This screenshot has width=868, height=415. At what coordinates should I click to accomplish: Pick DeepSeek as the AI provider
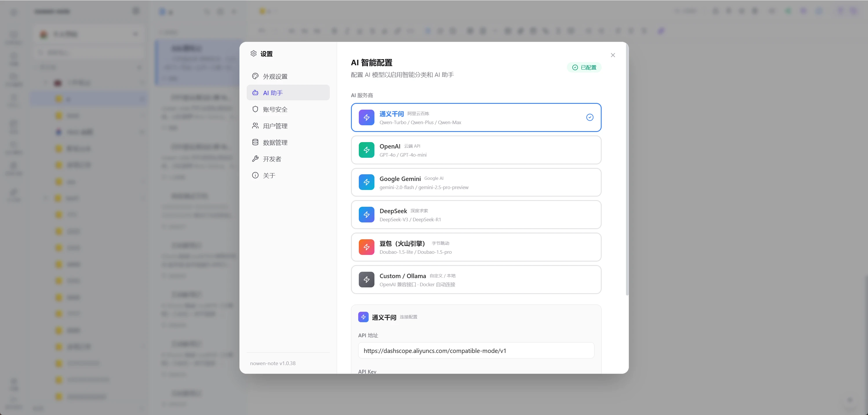tap(476, 215)
